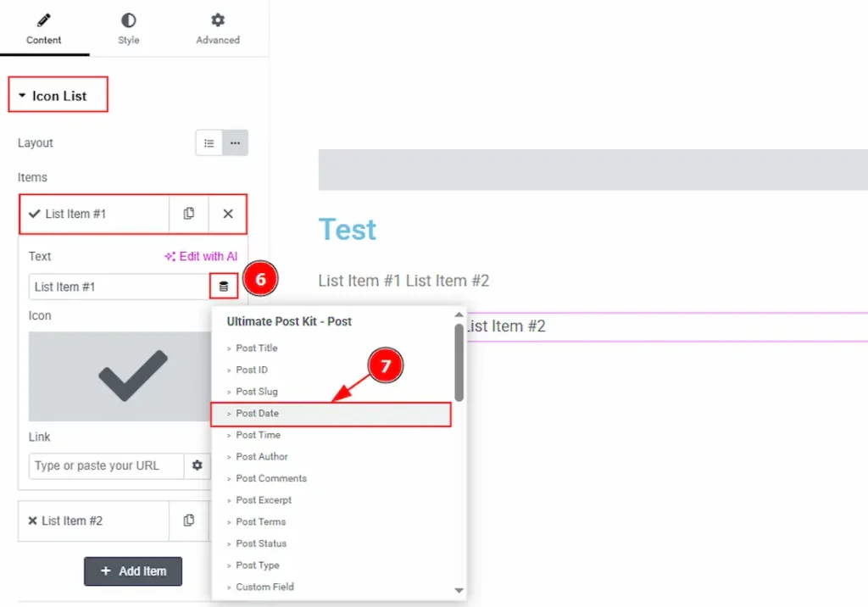
Task: Choose Post Title in the dropdown list
Action: tap(257, 348)
